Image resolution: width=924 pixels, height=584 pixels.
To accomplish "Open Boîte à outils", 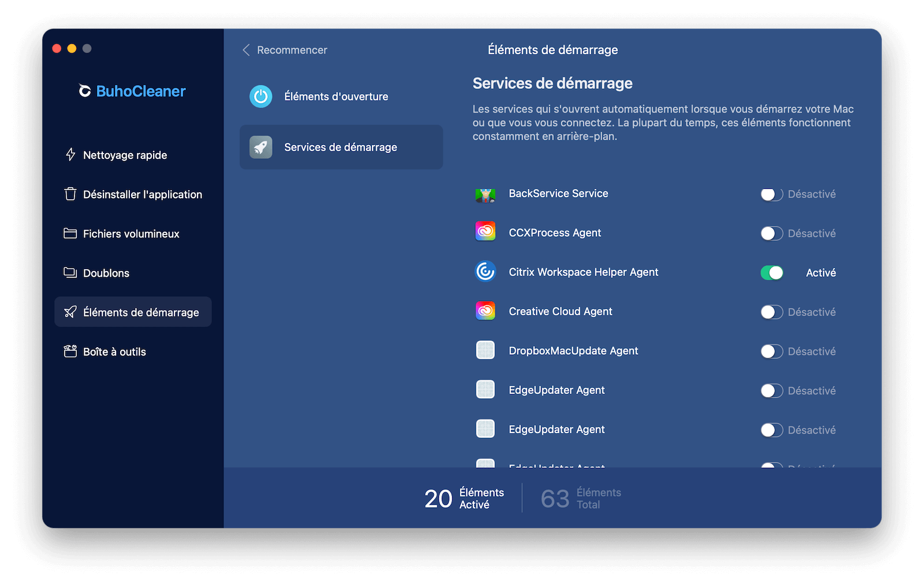I will (133, 351).
